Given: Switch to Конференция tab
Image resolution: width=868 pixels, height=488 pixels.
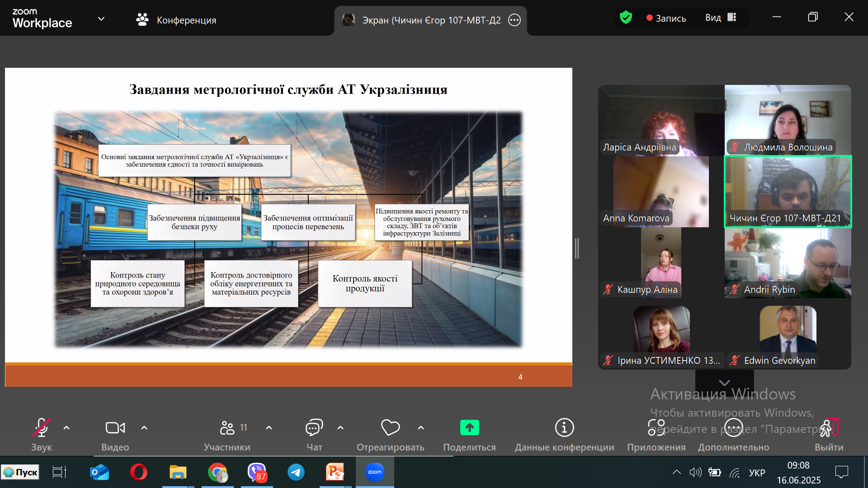Looking at the screenshot, I should click(176, 20).
